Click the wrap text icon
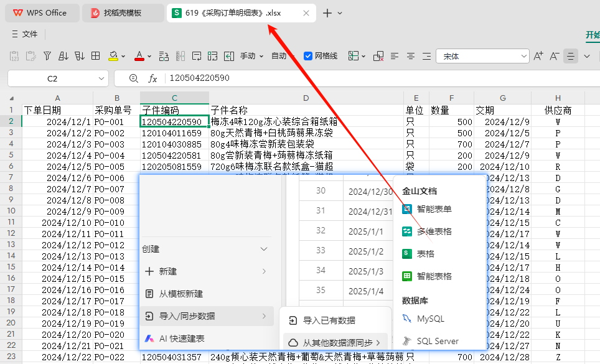 point(197,56)
